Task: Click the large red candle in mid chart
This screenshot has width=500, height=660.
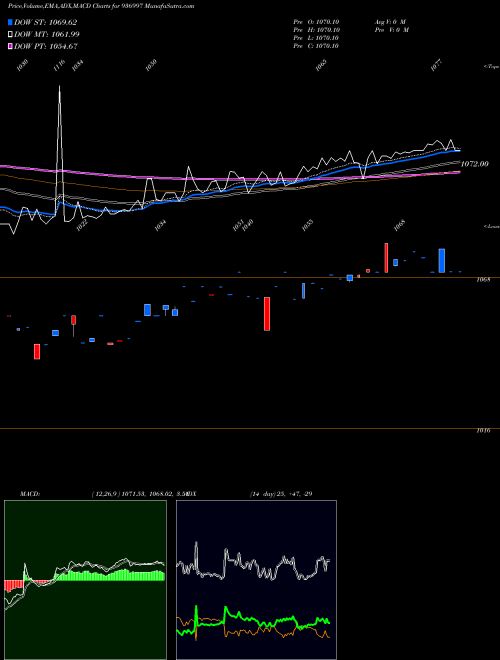Action: 267,314
